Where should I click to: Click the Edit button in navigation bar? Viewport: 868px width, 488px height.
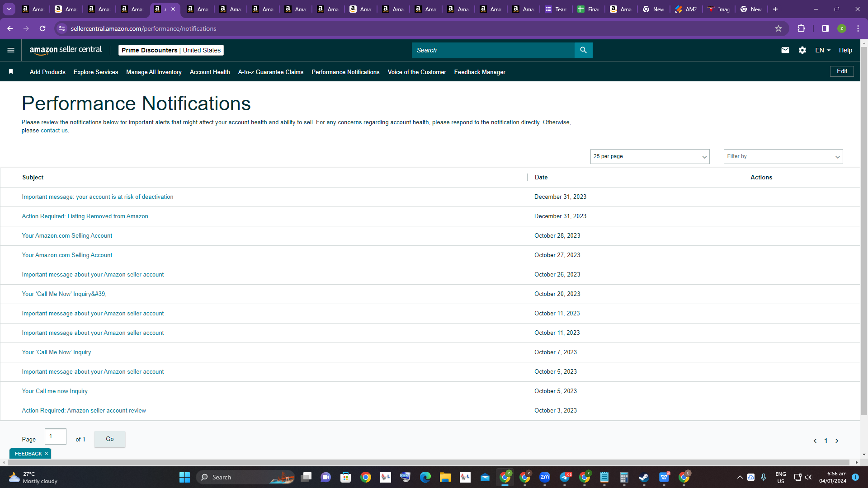pos(842,71)
